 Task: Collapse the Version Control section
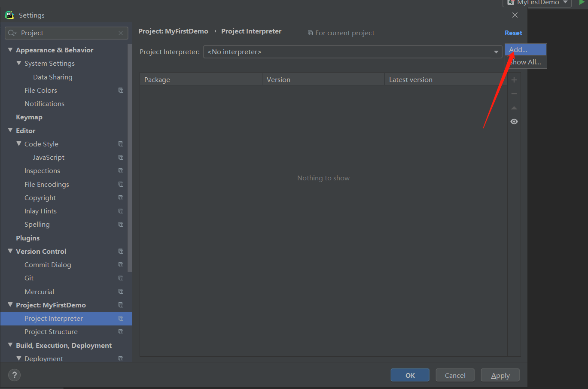point(10,251)
